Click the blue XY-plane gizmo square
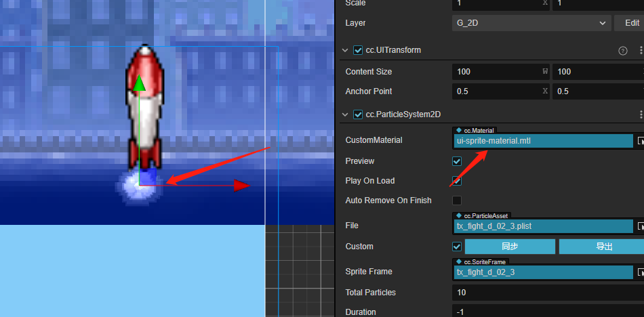 tap(148, 177)
